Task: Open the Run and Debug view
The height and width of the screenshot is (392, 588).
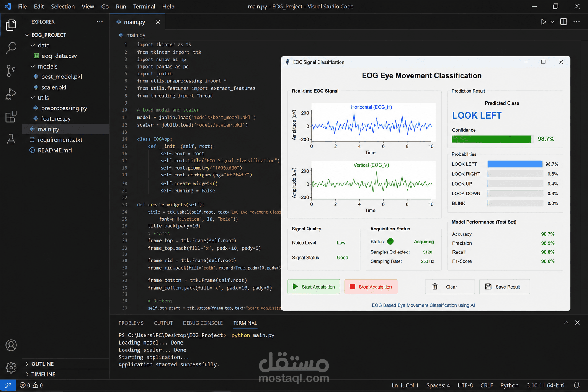Action: [11, 93]
